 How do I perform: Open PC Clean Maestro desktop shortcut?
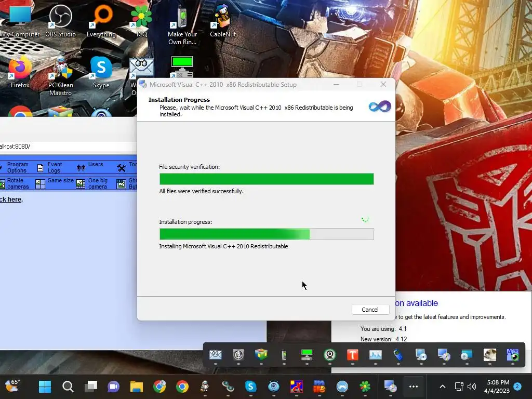coord(60,76)
